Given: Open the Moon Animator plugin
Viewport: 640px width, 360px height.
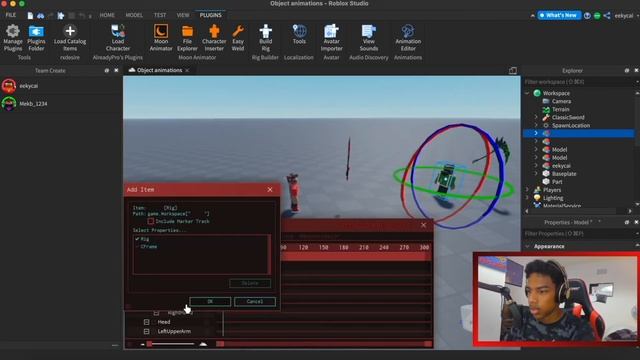Looking at the screenshot, I should (x=161, y=38).
